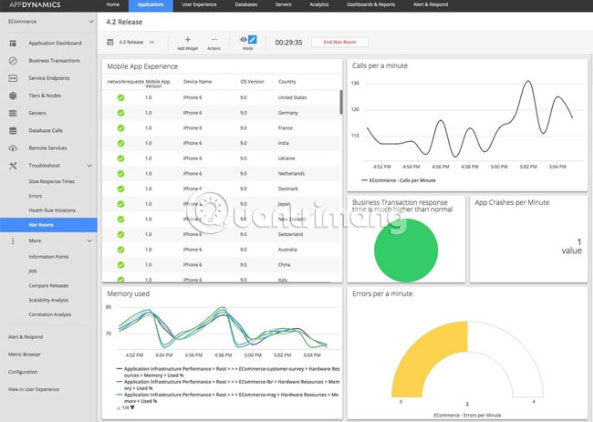
Task: Collapse the Troubleshoot section chevron
Action: pos(90,166)
